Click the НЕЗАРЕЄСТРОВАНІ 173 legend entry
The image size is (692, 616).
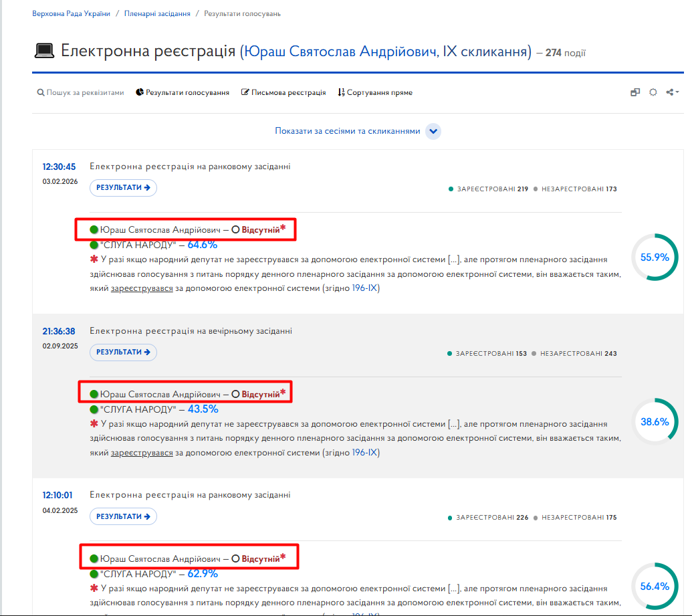click(575, 189)
